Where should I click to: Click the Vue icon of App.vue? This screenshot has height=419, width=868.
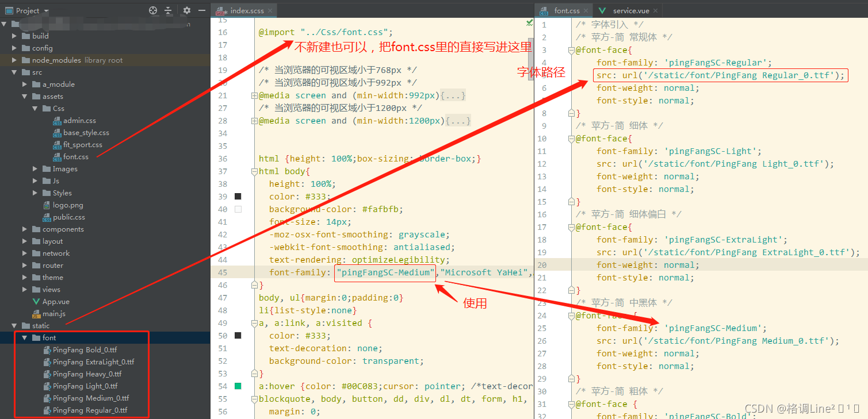36,302
